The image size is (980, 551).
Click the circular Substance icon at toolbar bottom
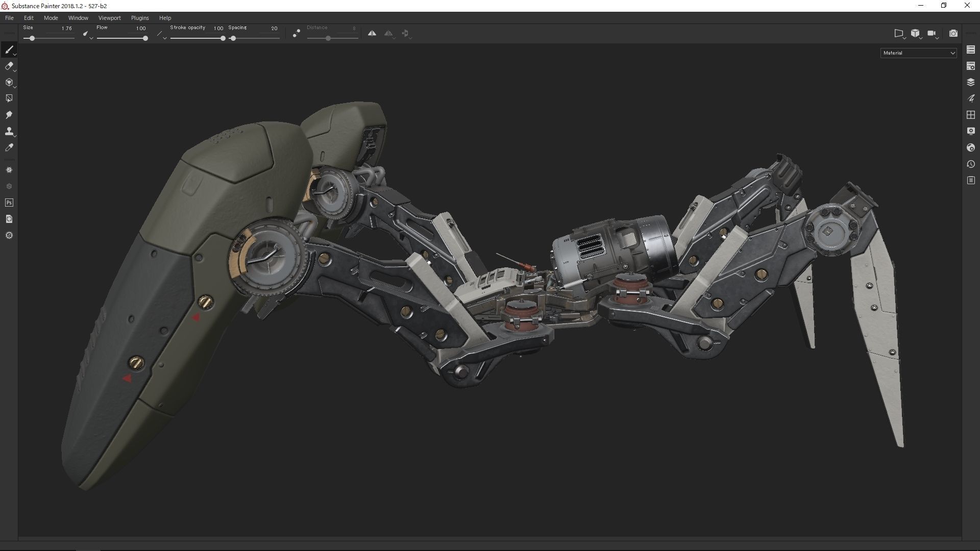pyautogui.click(x=9, y=235)
